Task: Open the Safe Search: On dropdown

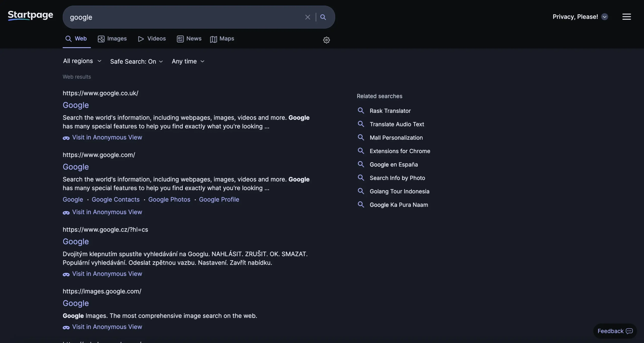Action: pyautogui.click(x=137, y=61)
